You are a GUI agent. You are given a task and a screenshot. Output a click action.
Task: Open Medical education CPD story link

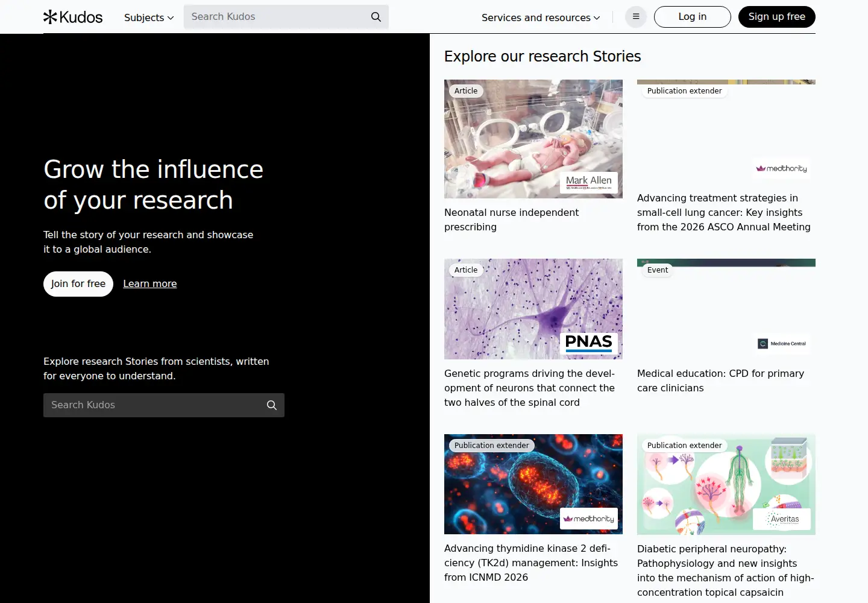pyautogui.click(x=721, y=380)
